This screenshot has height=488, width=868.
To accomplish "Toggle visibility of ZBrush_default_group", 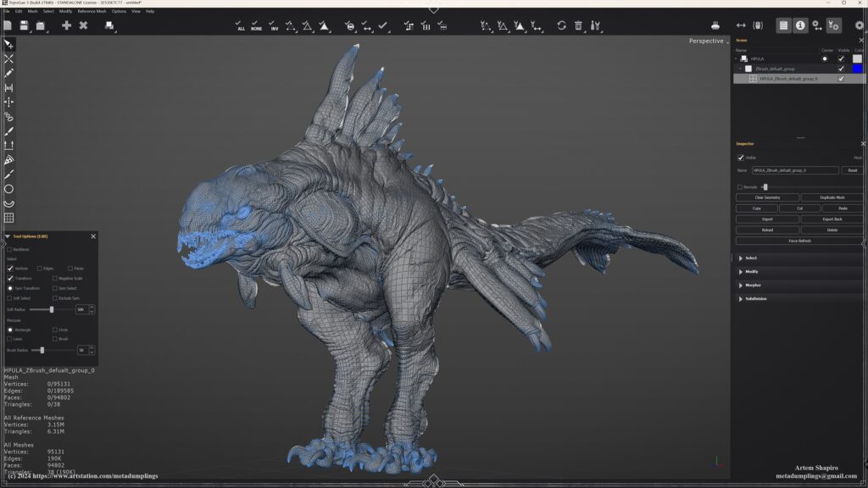I will pos(841,69).
